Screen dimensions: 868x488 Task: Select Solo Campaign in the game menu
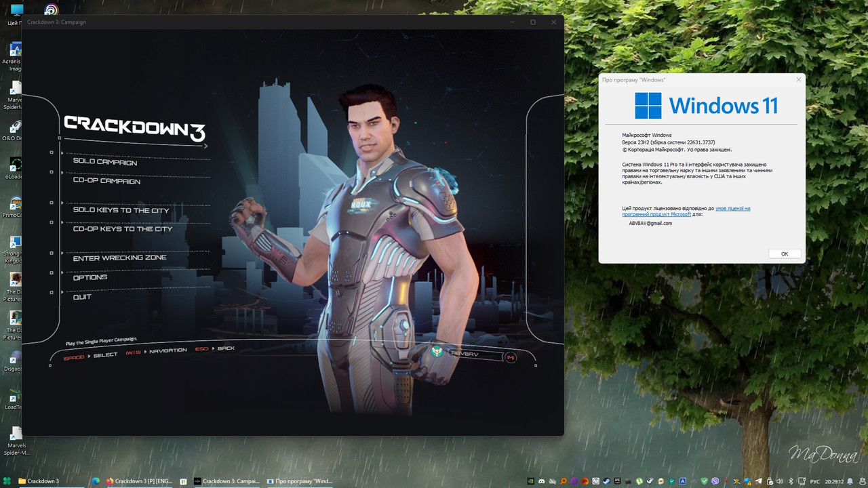pyautogui.click(x=105, y=162)
